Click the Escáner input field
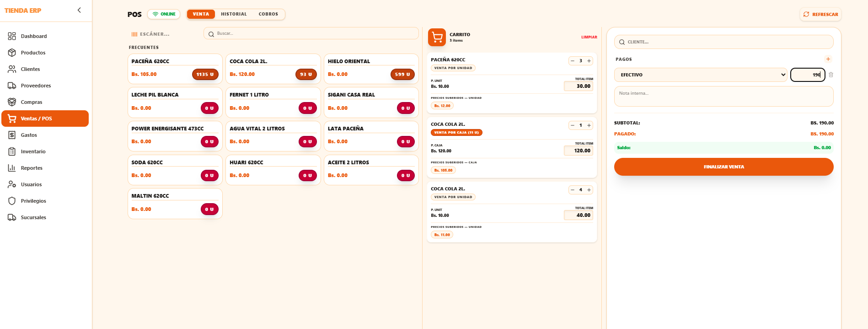 coord(164,34)
